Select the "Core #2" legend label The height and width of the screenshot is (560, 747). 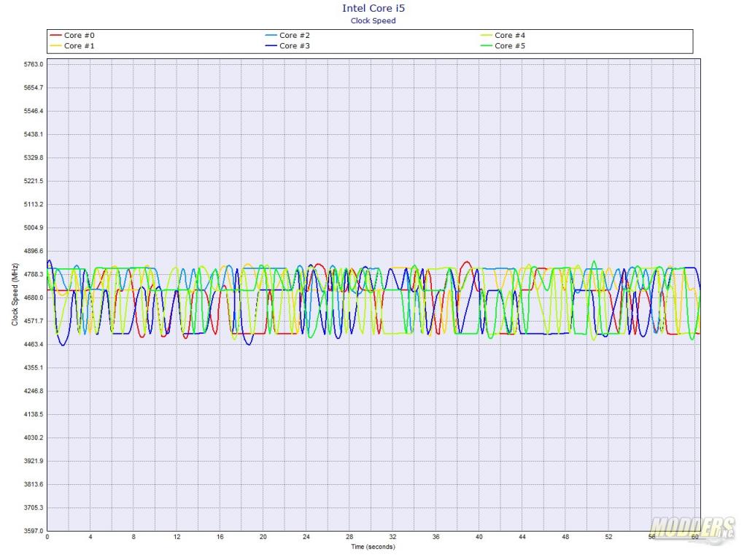pyautogui.click(x=295, y=35)
